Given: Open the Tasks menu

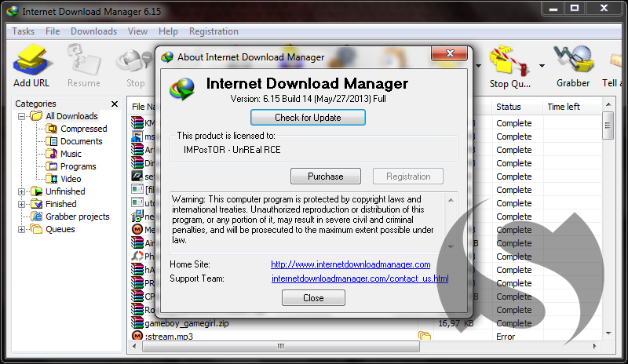Looking at the screenshot, I should tap(24, 31).
